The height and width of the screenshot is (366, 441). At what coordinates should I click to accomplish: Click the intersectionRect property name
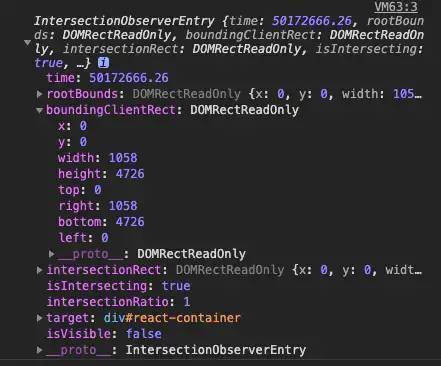[x=104, y=270]
